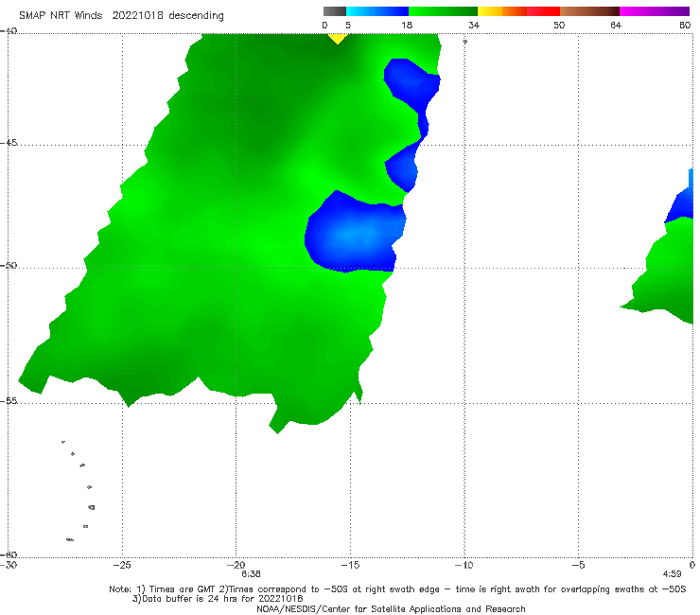Viewport: 700px width, 615px height.
Task: Click the "SMAP NRT Winds" title text
Action: (x=61, y=15)
